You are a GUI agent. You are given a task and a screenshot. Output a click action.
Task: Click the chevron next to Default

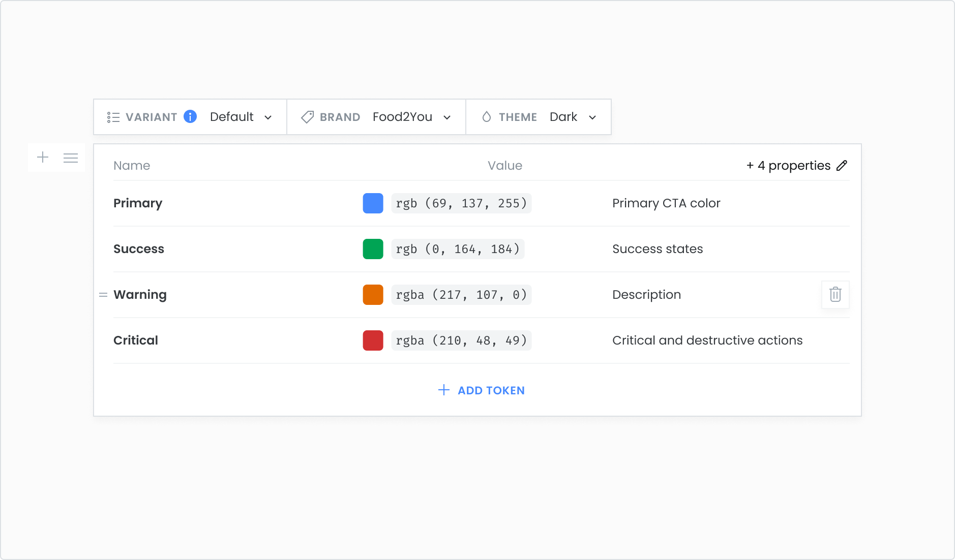(x=268, y=118)
